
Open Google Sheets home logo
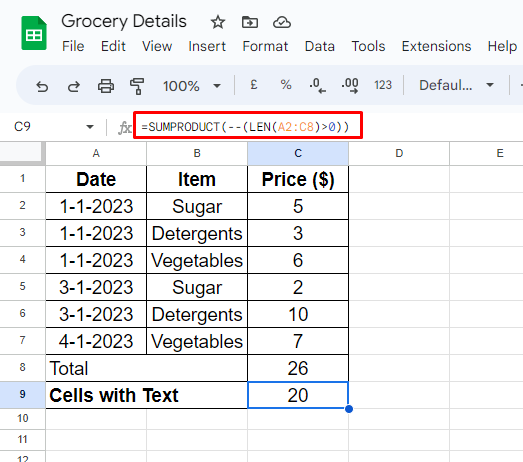(x=34, y=33)
